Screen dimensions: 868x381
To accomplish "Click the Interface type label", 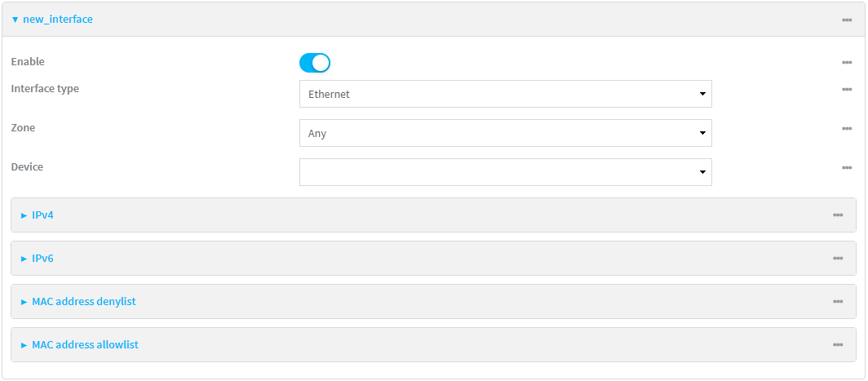I will [45, 88].
